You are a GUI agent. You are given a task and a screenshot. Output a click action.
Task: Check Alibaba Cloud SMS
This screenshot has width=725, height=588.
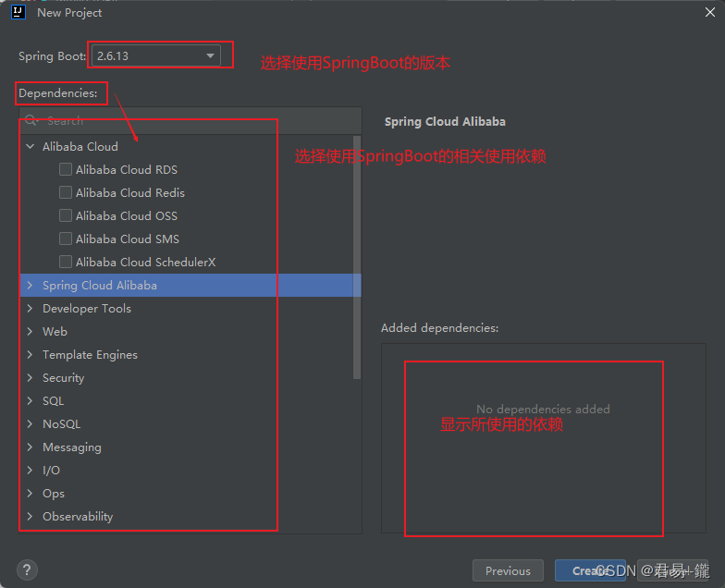66,239
